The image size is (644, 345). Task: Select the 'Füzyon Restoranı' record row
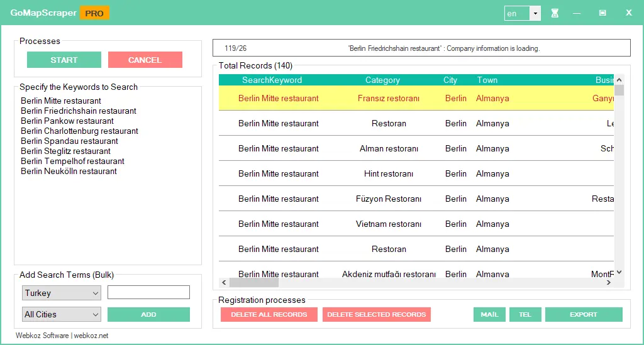click(416, 199)
